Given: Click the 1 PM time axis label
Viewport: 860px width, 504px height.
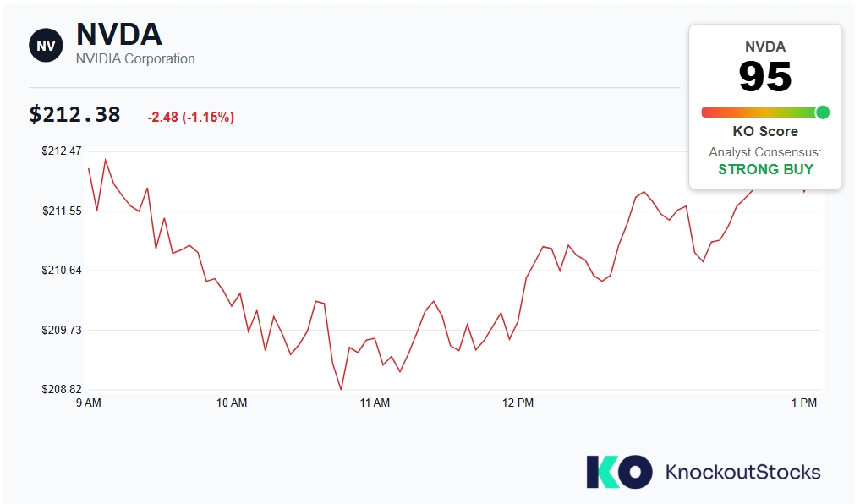Looking at the screenshot, I should tap(804, 403).
